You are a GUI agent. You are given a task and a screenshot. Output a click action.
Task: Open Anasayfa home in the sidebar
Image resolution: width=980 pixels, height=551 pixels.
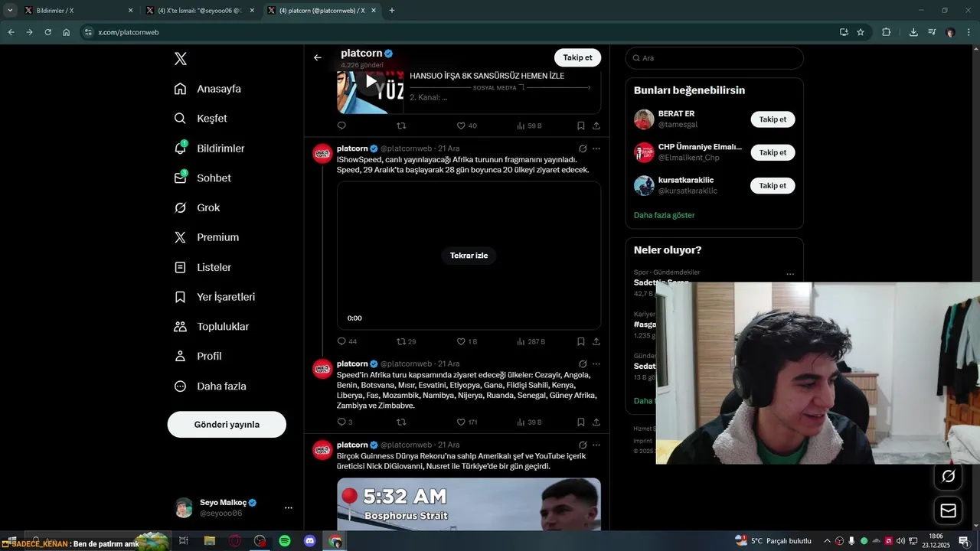pyautogui.click(x=207, y=89)
